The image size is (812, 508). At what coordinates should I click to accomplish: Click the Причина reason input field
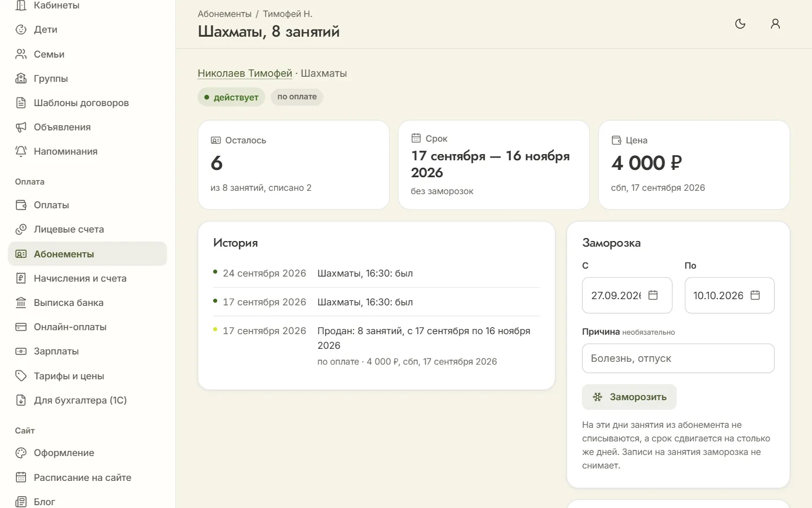(x=678, y=358)
